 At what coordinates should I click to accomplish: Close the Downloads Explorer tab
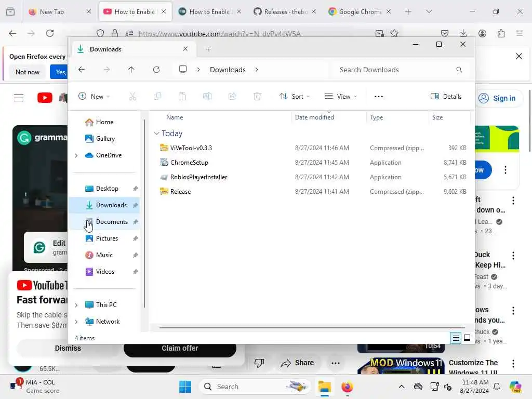pos(185,49)
